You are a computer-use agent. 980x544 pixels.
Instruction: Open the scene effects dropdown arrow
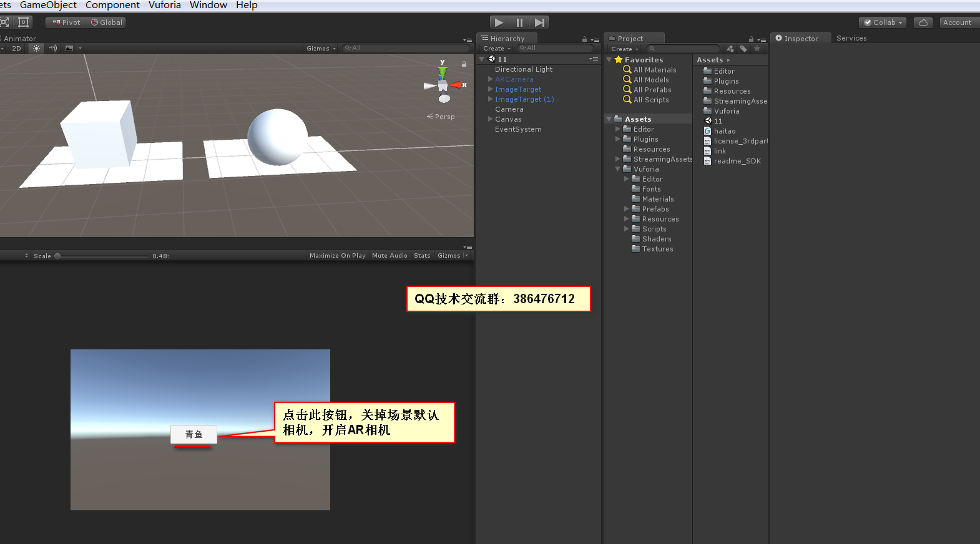click(80, 48)
